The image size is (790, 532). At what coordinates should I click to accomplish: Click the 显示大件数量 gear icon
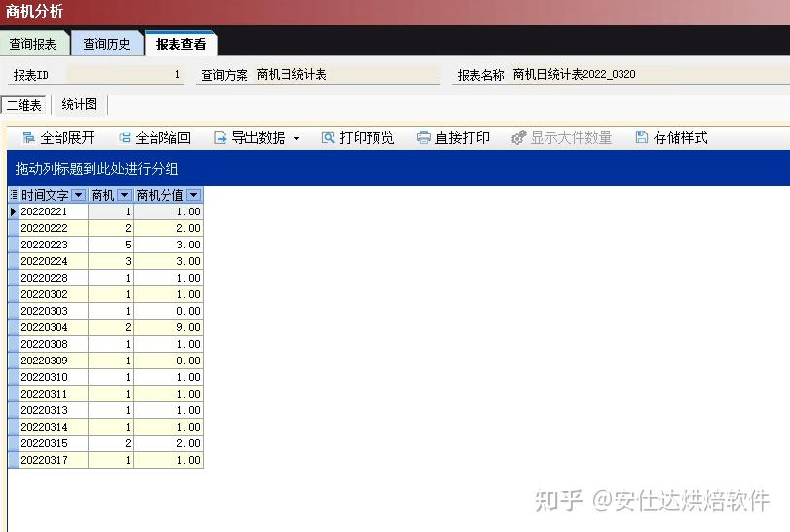[x=519, y=137]
